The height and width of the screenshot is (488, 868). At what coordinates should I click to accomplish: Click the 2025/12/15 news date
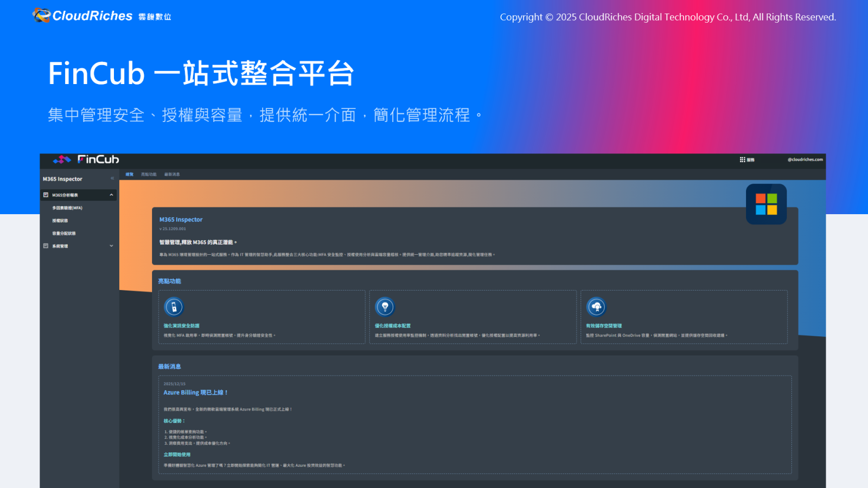click(x=175, y=384)
